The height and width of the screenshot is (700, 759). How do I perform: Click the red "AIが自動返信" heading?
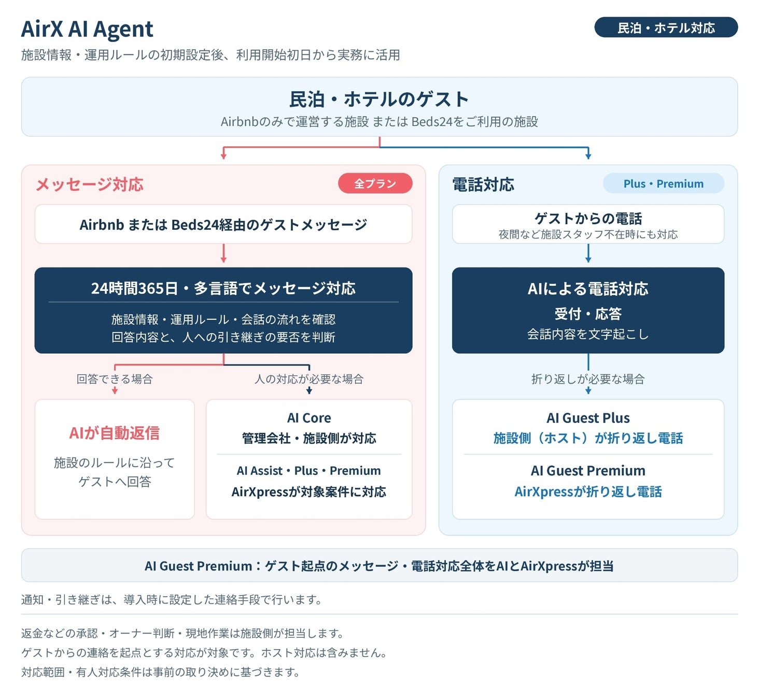[115, 433]
